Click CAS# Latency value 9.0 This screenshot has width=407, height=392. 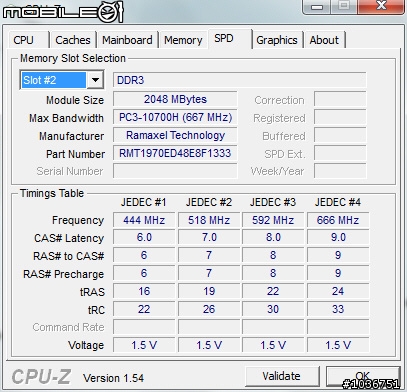[338, 237]
